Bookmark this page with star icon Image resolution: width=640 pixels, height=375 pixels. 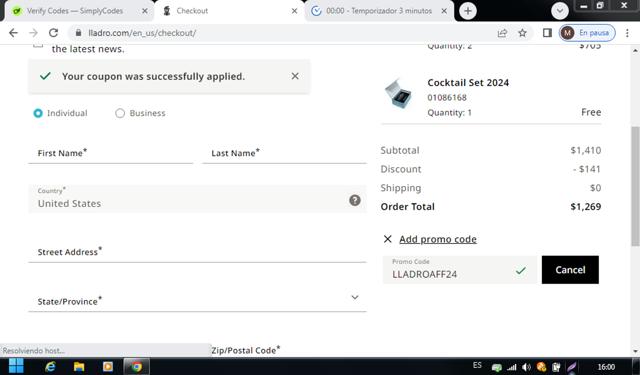pyautogui.click(x=522, y=33)
